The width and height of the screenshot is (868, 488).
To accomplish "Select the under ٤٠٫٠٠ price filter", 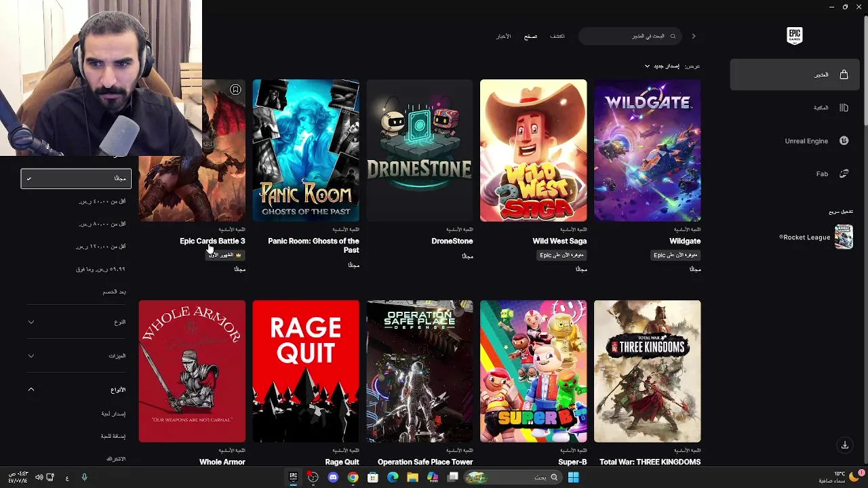I will [102, 201].
